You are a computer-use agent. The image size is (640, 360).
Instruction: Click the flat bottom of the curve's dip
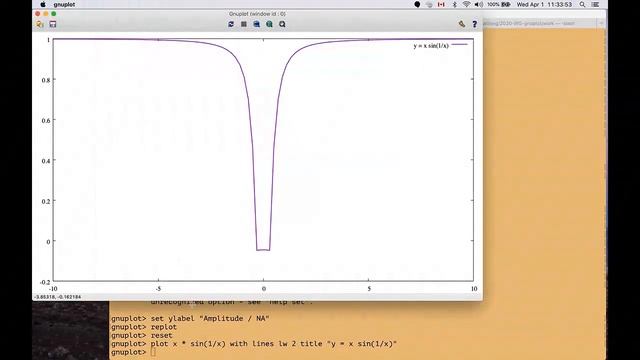[263, 250]
